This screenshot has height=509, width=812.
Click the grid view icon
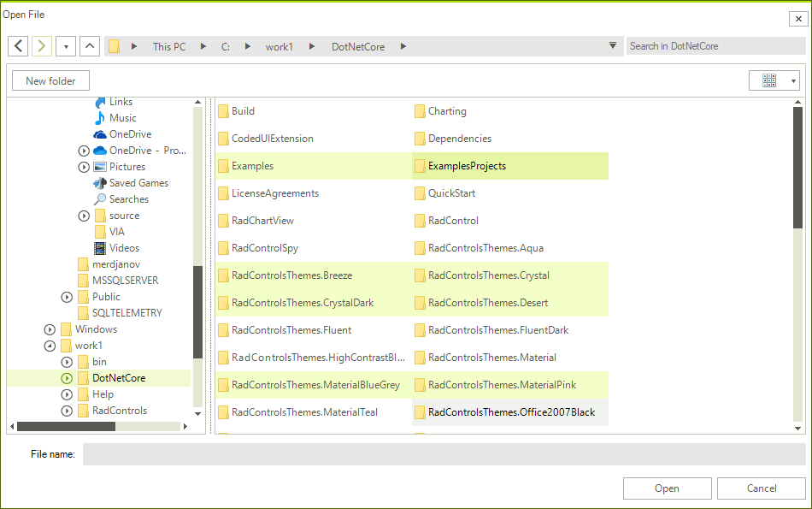(768, 80)
